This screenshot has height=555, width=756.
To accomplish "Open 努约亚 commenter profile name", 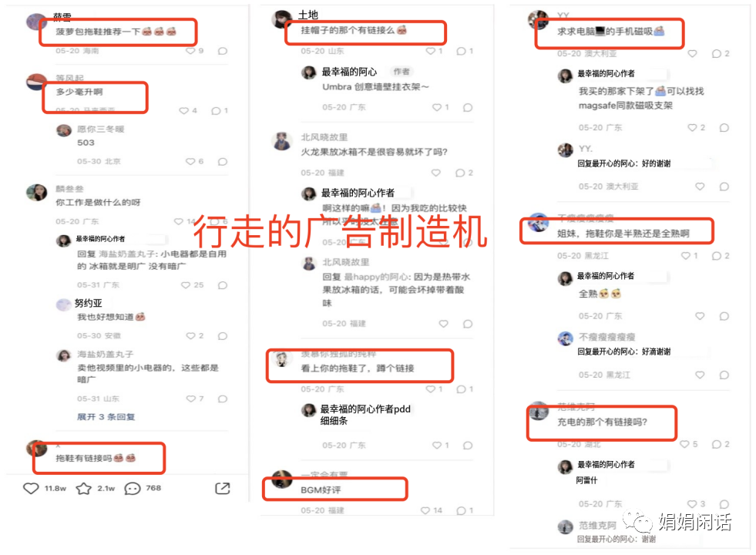I will point(88,303).
